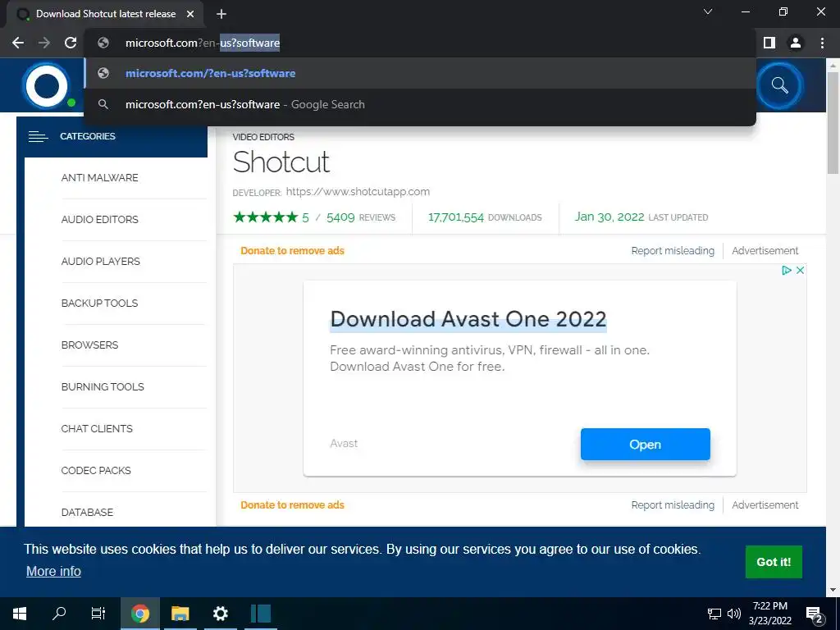
Task: Click the Shotcut title heading
Action: click(281, 162)
